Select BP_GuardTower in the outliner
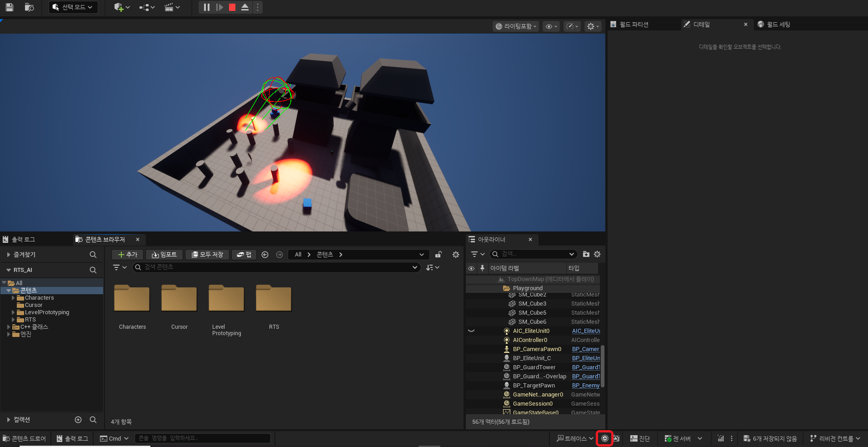 [534, 367]
